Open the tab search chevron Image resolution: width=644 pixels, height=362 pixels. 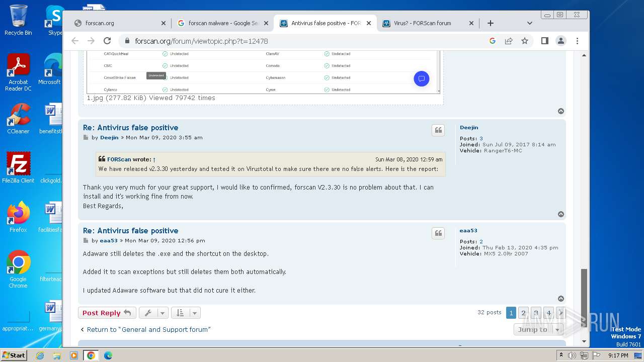(x=529, y=23)
